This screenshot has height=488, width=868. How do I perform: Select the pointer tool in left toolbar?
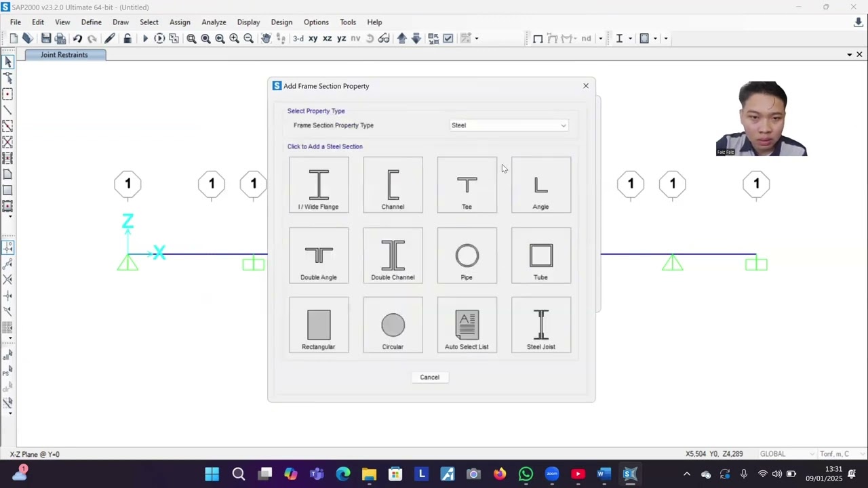tap(8, 62)
